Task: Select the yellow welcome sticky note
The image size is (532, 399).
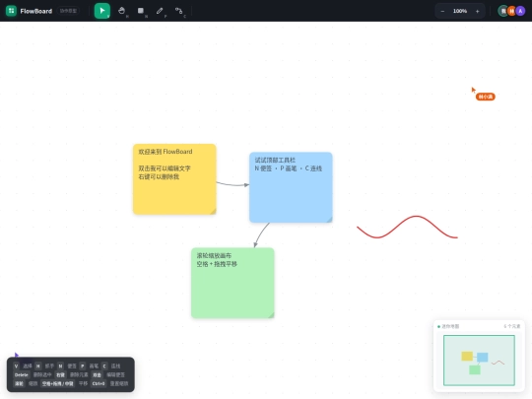Action: tap(174, 178)
